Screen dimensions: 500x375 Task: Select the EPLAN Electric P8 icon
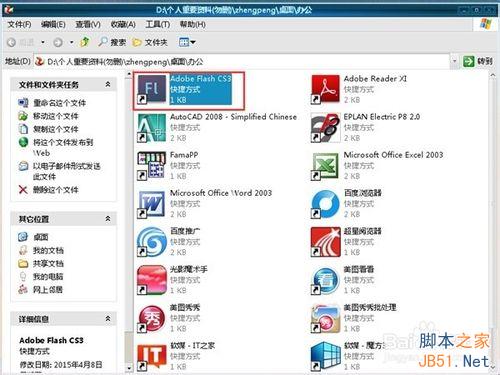tap(325, 128)
